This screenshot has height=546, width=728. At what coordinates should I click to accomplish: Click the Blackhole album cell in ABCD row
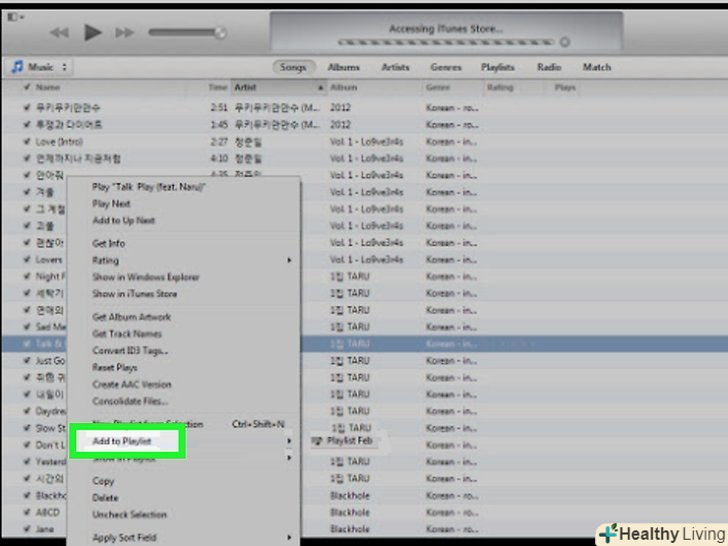(x=350, y=512)
